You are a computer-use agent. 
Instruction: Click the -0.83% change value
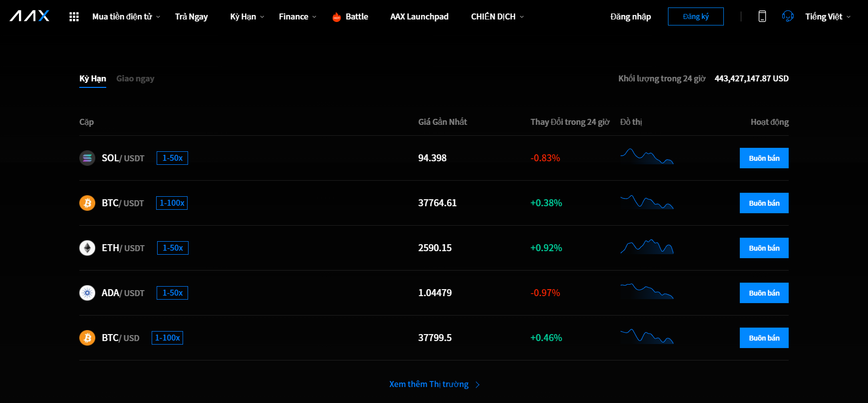click(x=545, y=158)
